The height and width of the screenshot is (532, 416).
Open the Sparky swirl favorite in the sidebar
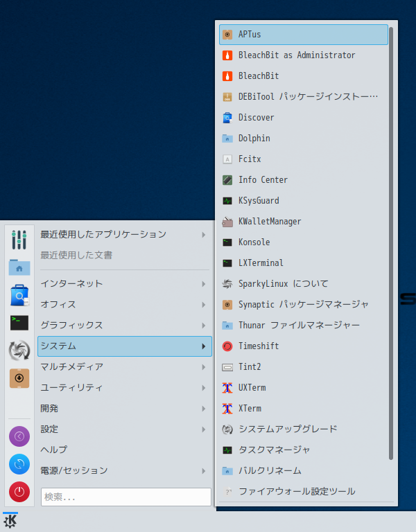click(x=19, y=351)
